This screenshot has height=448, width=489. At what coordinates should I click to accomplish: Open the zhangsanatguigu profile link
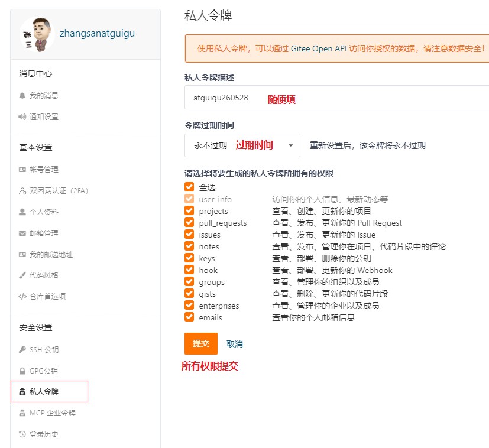click(x=98, y=33)
